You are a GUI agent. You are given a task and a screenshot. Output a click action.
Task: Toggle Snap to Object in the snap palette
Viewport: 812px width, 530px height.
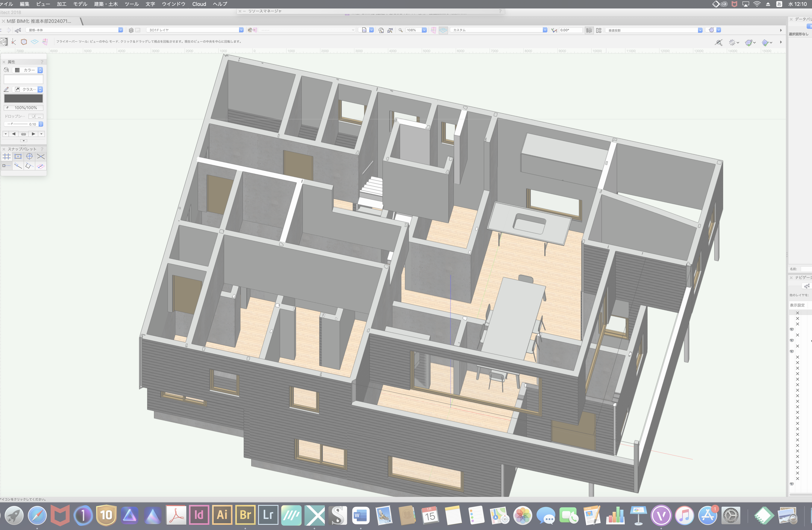point(18,156)
